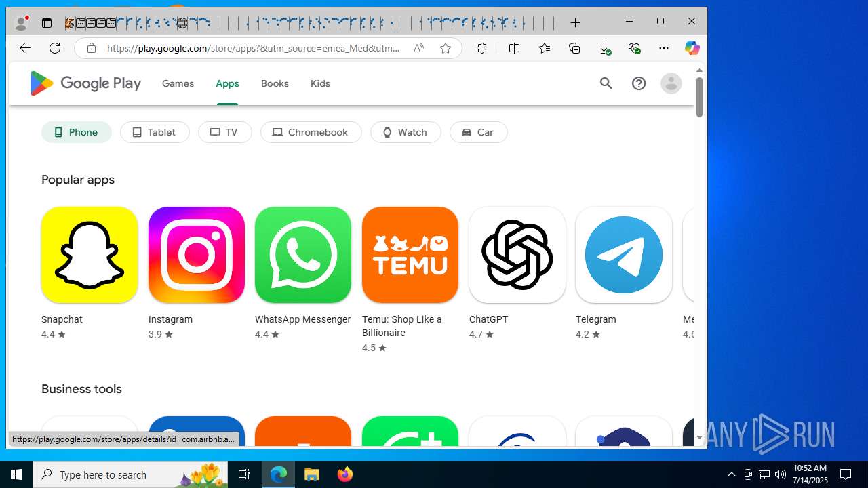Refresh the page with reload icon
Viewport: 868px width, 488px height.
[55, 48]
